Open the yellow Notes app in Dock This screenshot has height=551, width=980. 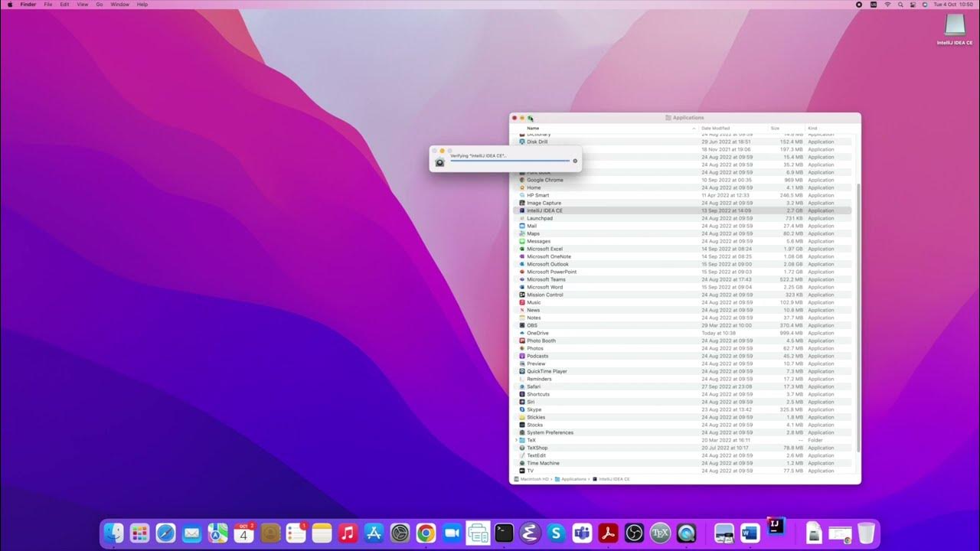click(x=322, y=533)
